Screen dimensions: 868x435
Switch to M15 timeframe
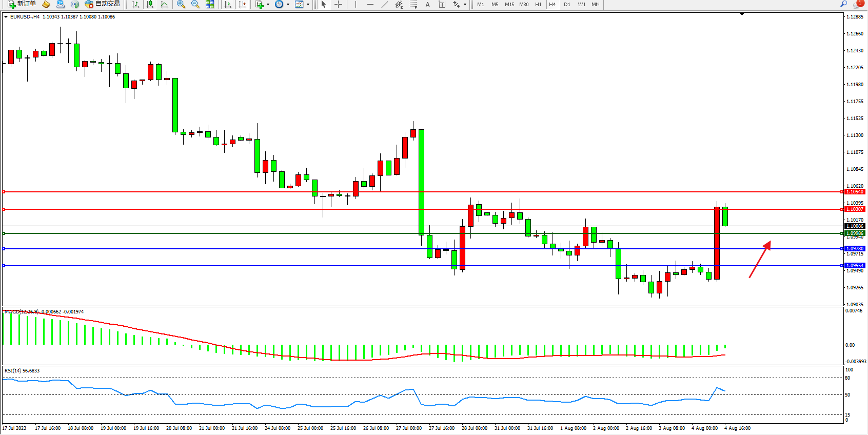(x=509, y=4)
